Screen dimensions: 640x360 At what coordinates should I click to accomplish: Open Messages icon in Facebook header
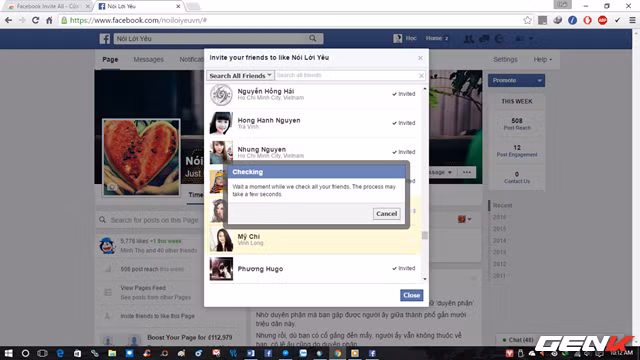click(484, 38)
